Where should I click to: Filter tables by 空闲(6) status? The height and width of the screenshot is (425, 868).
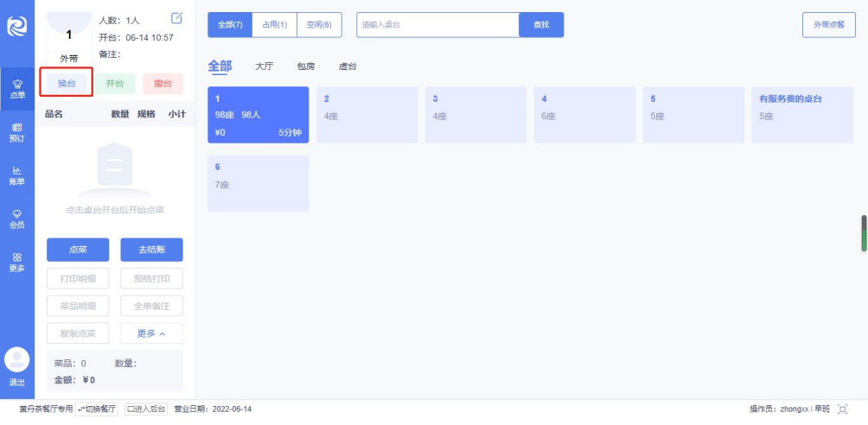(x=319, y=25)
